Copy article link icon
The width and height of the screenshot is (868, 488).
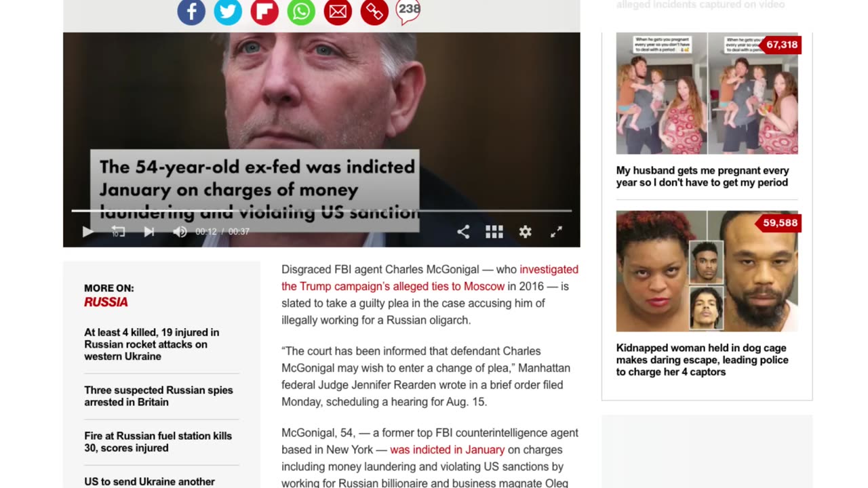(x=374, y=12)
